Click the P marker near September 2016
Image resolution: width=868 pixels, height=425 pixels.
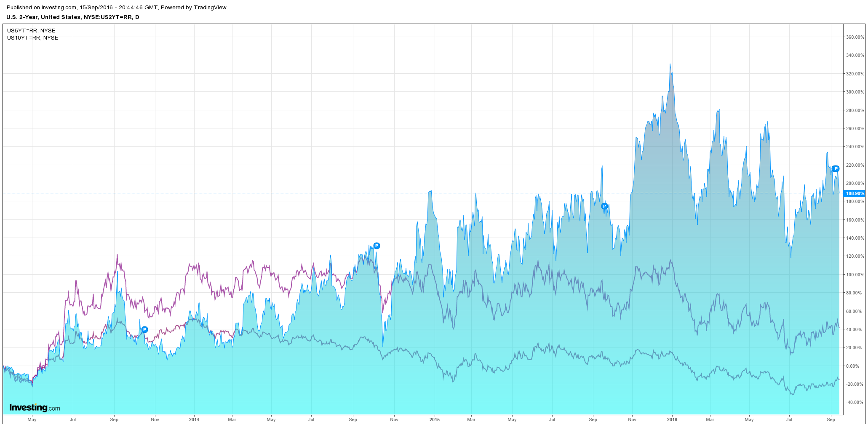[836, 168]
